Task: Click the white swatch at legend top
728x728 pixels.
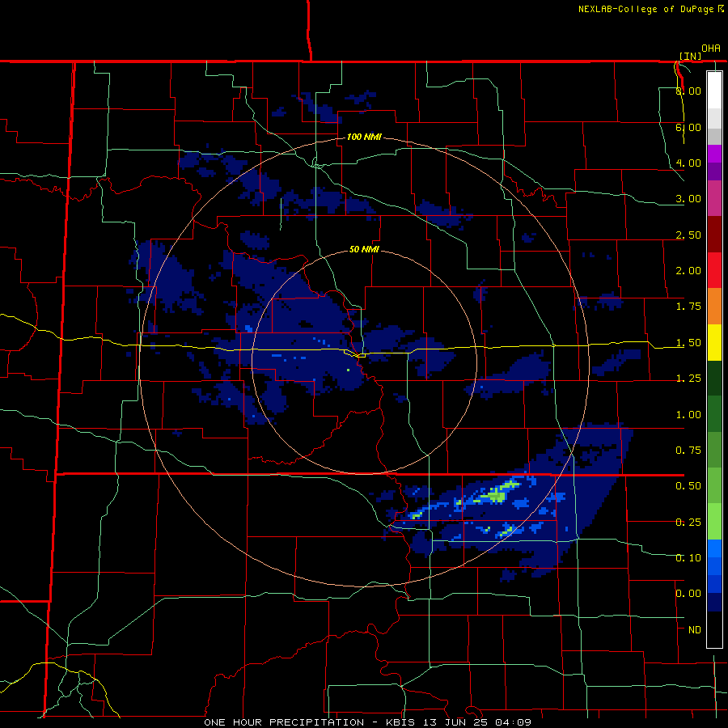Action: (714, 91)
